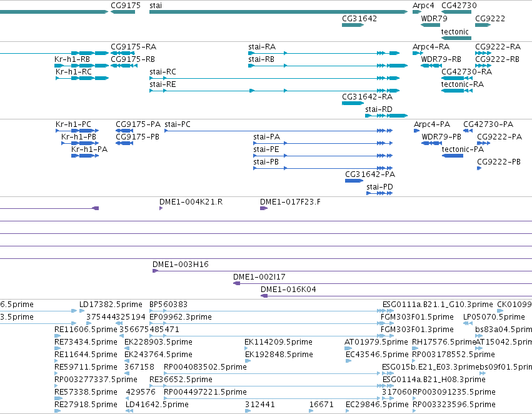The height and width of the screenshot is (414, 532).
Task: Select EST BP560383
Action: coord(271,311)
